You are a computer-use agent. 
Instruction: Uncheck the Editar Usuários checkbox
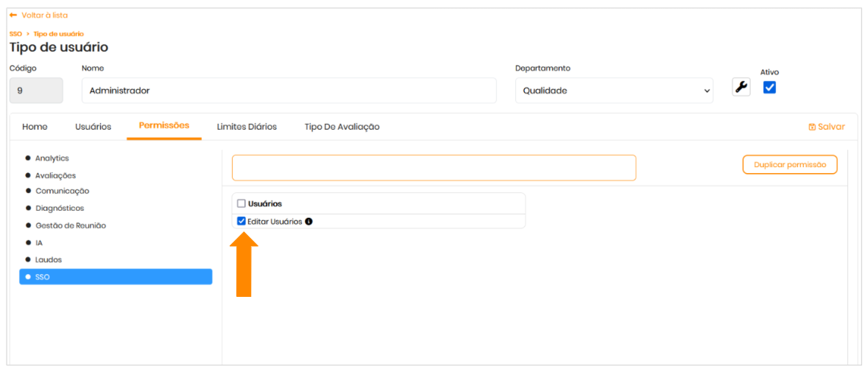[241, 221]
